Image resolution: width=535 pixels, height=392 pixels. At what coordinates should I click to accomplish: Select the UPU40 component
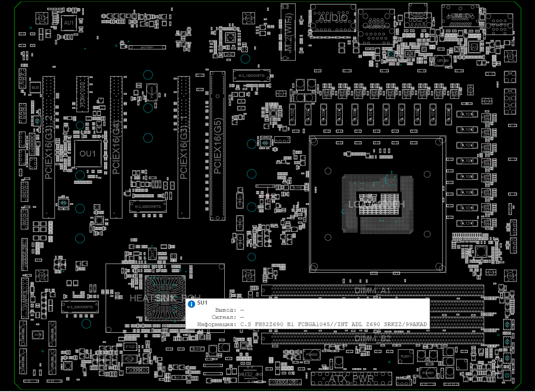[x=443, y=61]
